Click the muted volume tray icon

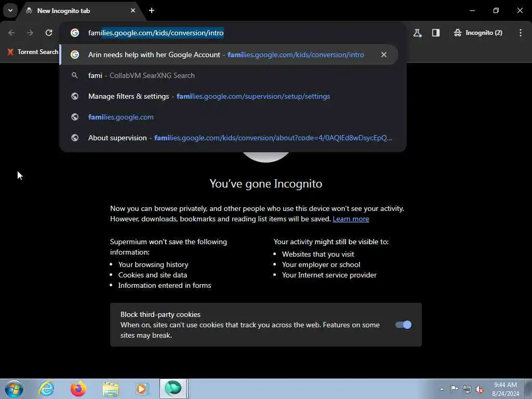coord(480,389)
